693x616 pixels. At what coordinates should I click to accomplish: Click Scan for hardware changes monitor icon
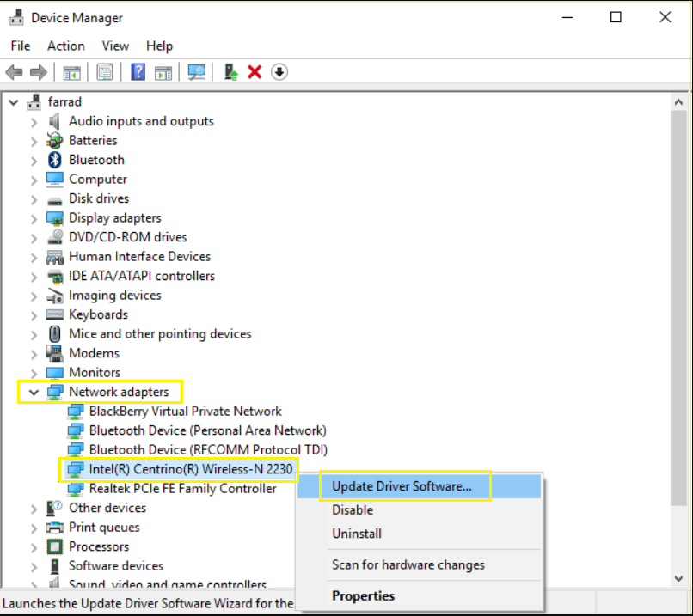click(x=197, y=72)
